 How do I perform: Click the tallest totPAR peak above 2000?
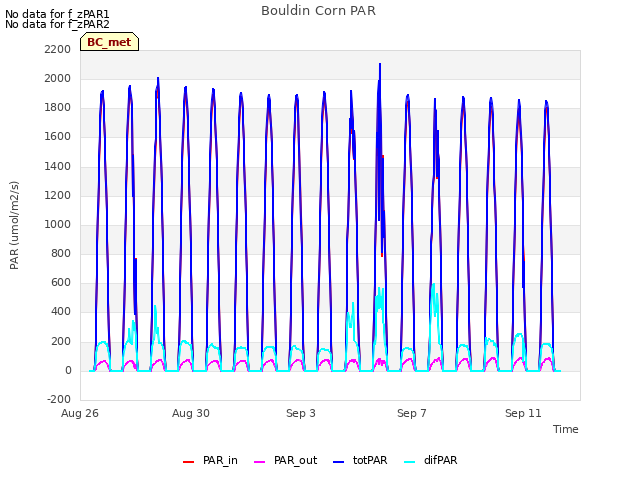tap(380, 65)
